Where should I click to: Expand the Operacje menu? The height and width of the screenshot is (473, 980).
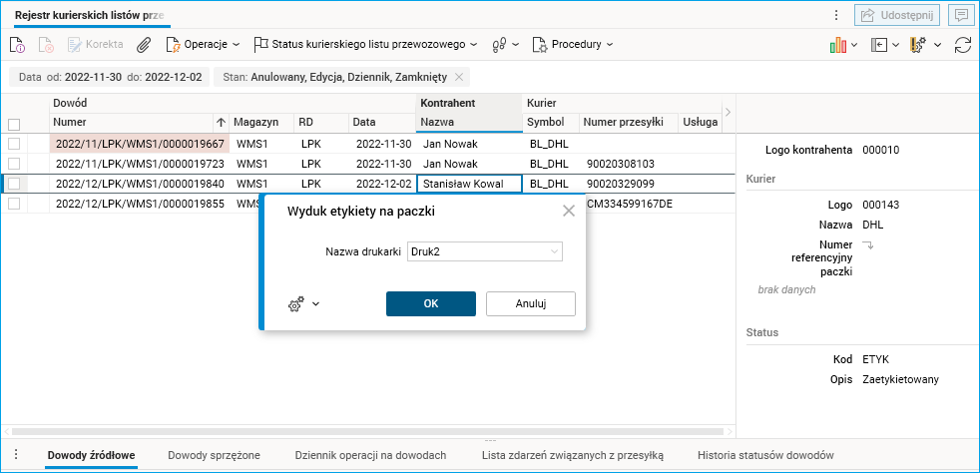tap(204, 45)
